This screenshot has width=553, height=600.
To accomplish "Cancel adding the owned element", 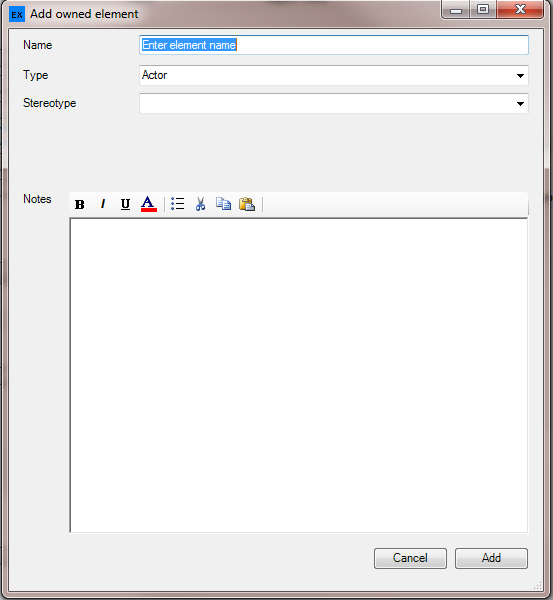I will (x=410, y=558).
